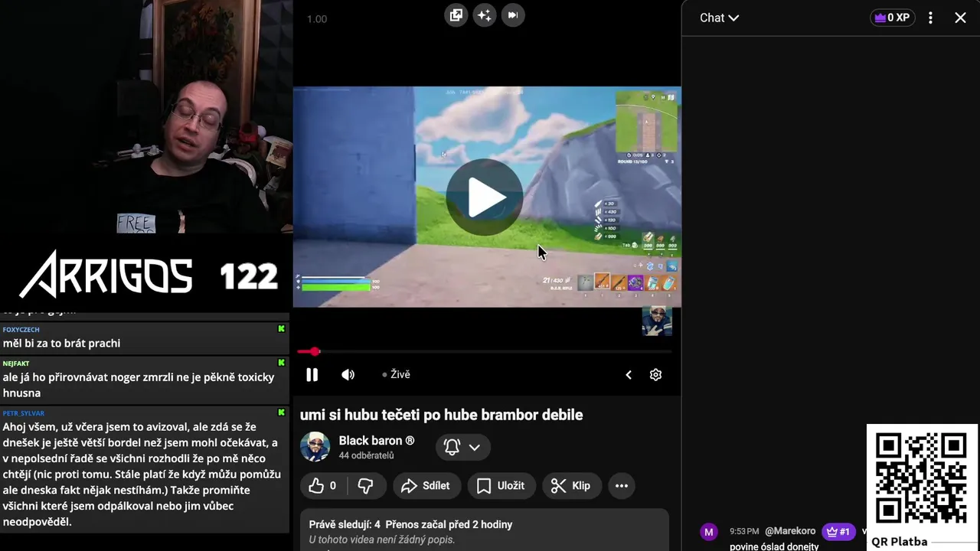Click the notification bell icon
The image size is (980, 551).
point(452,447)
